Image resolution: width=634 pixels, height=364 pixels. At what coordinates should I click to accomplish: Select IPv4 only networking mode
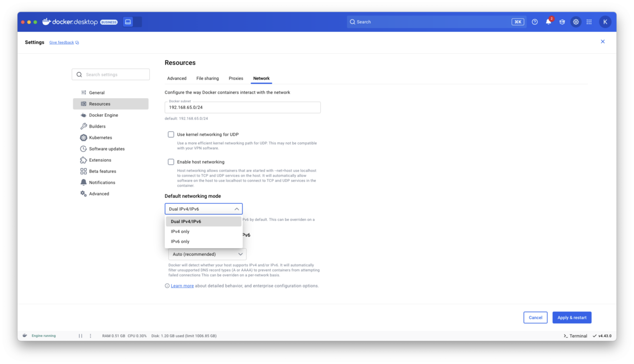pos(180,232)
